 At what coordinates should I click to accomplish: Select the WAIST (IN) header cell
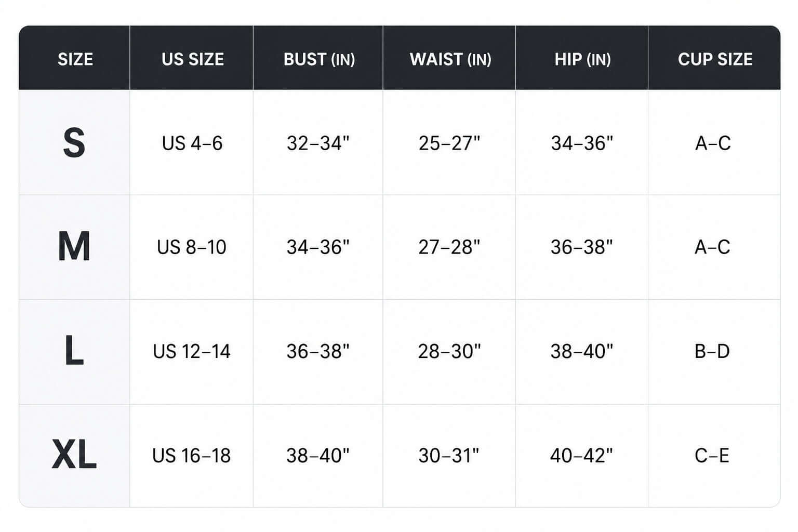point(450,58)
